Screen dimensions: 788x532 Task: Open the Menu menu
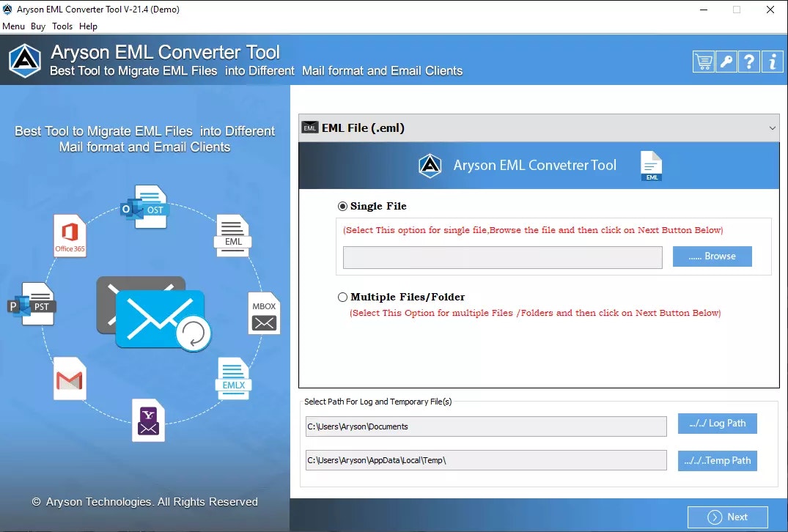click(14, 26)
